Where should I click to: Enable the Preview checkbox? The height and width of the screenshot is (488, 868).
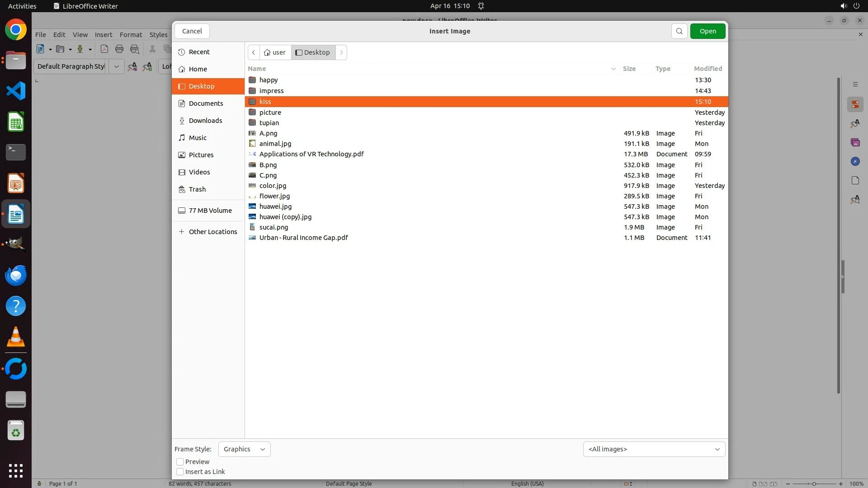(x=180, y=462)
